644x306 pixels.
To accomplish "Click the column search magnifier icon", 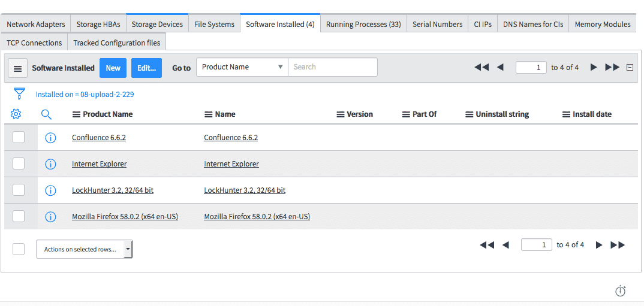I will pos(47,114).
